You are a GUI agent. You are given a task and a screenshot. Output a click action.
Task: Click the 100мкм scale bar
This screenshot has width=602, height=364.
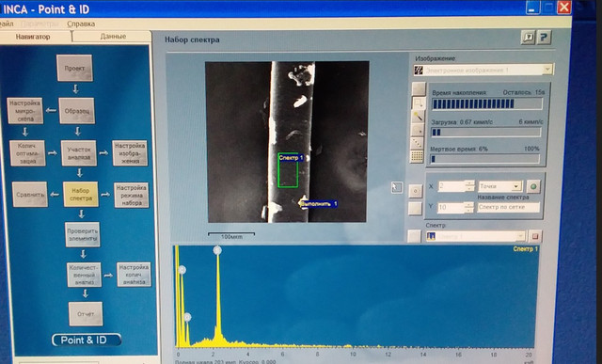(x=231, y=235)
